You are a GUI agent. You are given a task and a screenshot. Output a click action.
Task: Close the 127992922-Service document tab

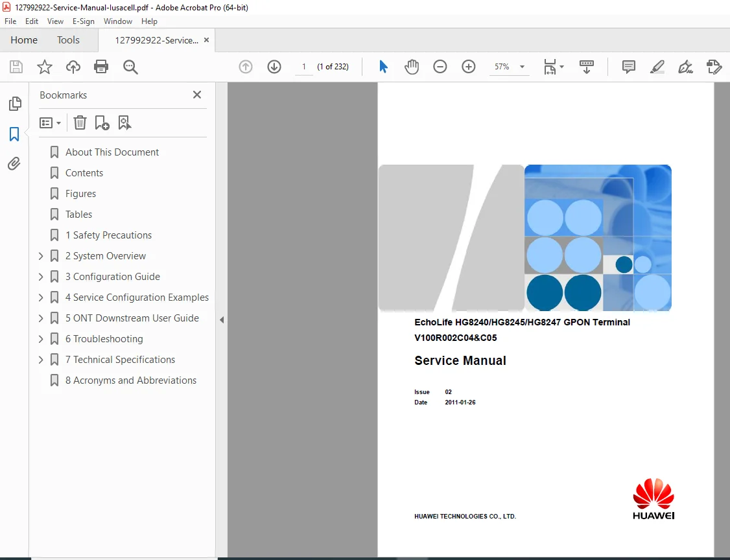pos(206,40)
